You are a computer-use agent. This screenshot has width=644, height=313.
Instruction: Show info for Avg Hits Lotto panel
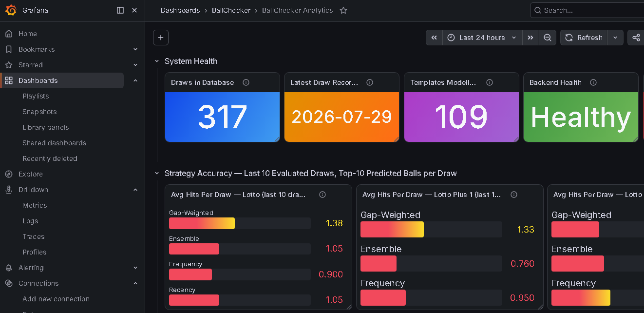click(322, 195)
